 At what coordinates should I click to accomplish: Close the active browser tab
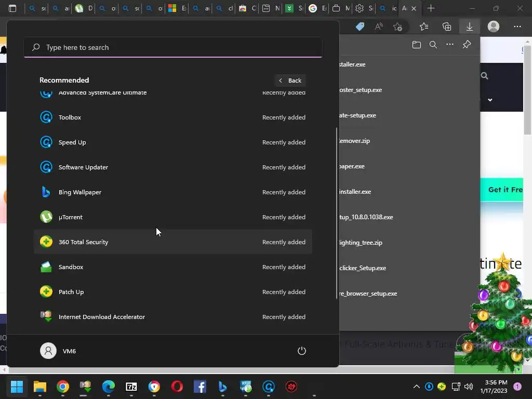[414, 8]
